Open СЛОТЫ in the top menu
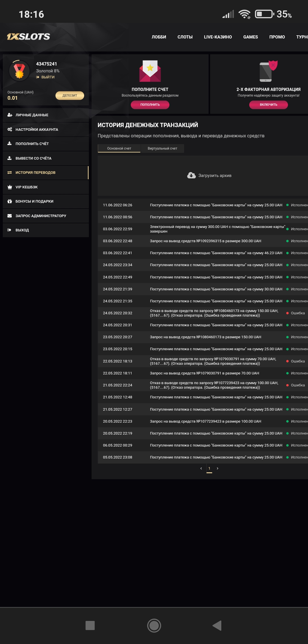The width and height of the screenshot is (308, 644). click(x=185, y=37)
